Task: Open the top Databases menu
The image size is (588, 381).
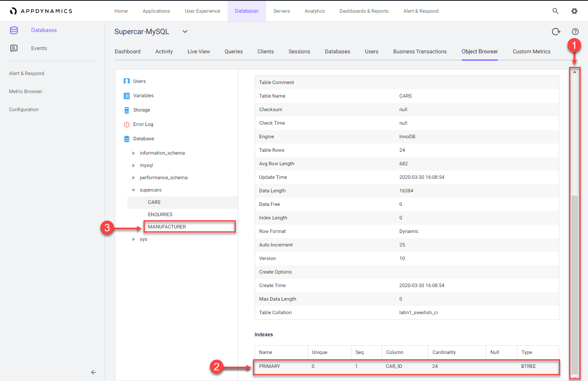Action: pyautogui.click(x=247, y=11)
